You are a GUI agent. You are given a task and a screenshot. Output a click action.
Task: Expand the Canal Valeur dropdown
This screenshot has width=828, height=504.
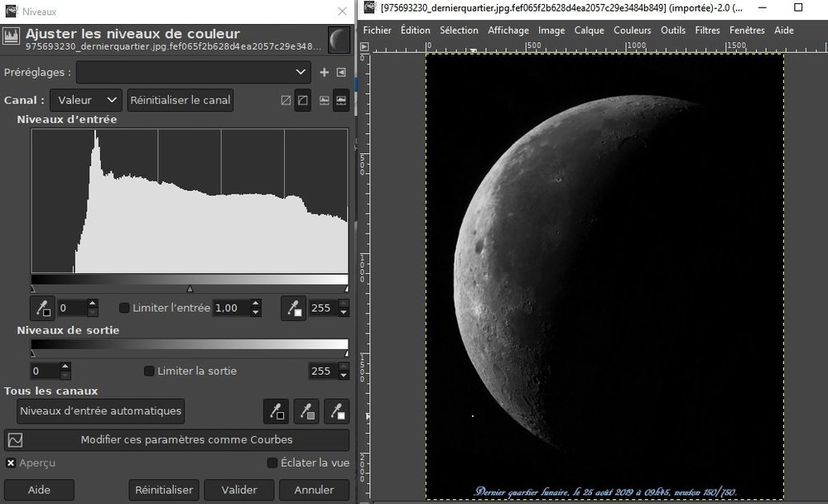click(x=86, y=100)
